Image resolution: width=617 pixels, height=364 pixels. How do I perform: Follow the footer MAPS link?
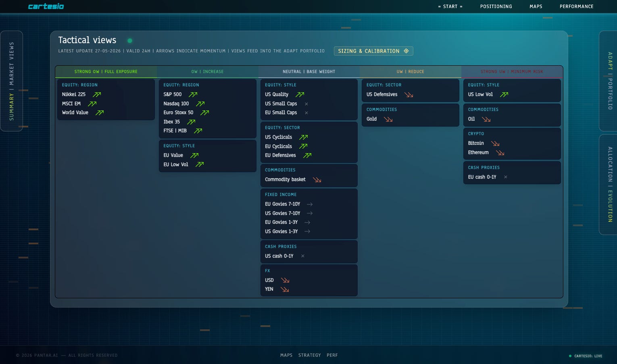286,355
